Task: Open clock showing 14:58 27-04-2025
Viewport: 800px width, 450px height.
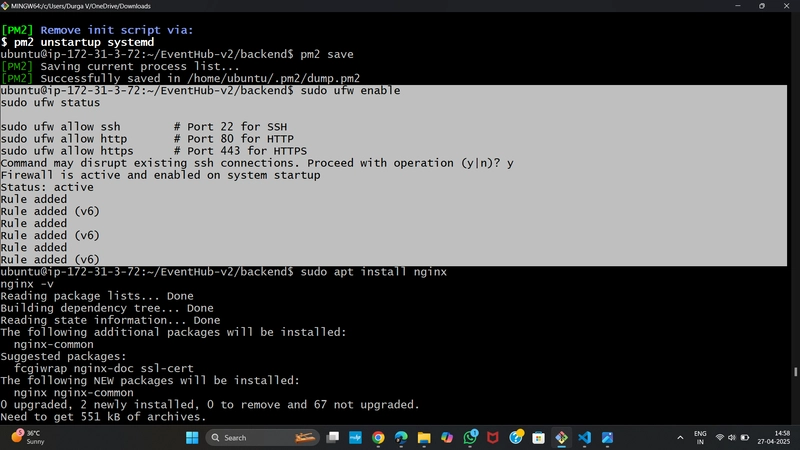Action: [773, 438]
